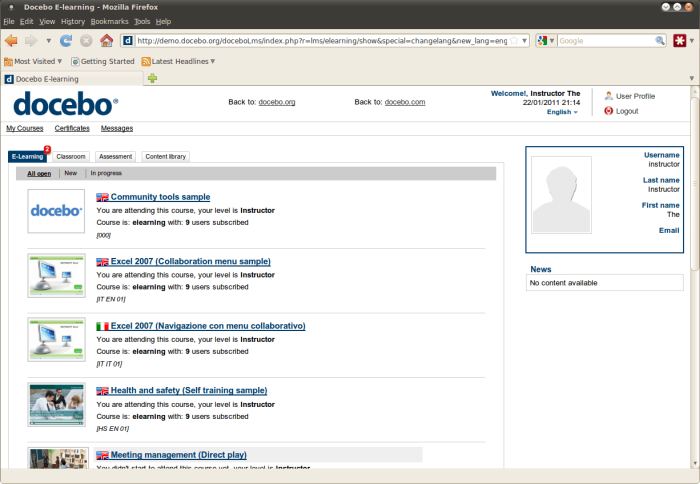Image resolution: width=700 pixels, height=484 pixels.
Task: Bookmark this page with the star icon
Action: coord(514,41)
